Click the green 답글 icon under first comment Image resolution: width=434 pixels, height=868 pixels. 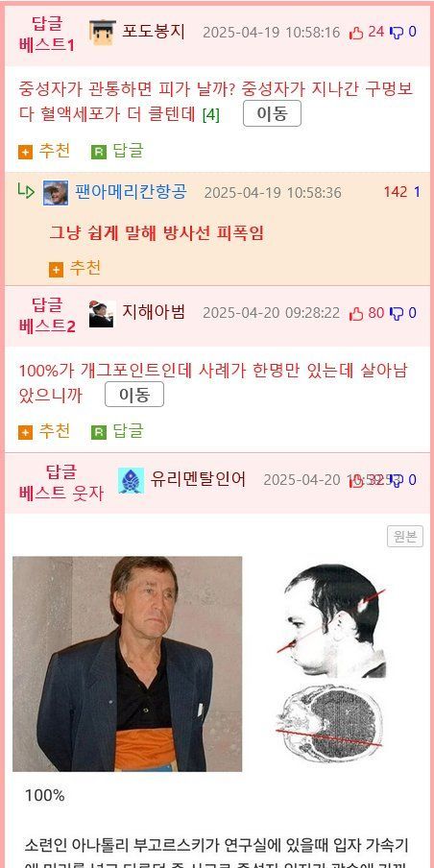[99, 152]
